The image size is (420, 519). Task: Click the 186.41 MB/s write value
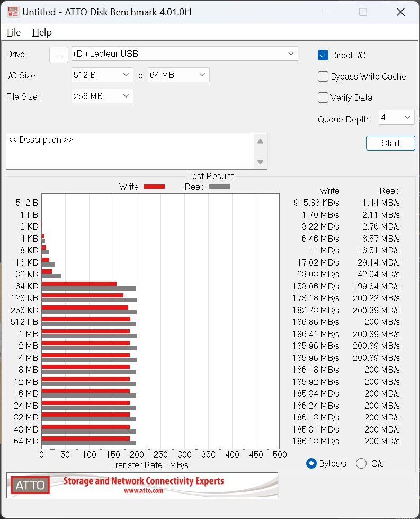(316, 334)
